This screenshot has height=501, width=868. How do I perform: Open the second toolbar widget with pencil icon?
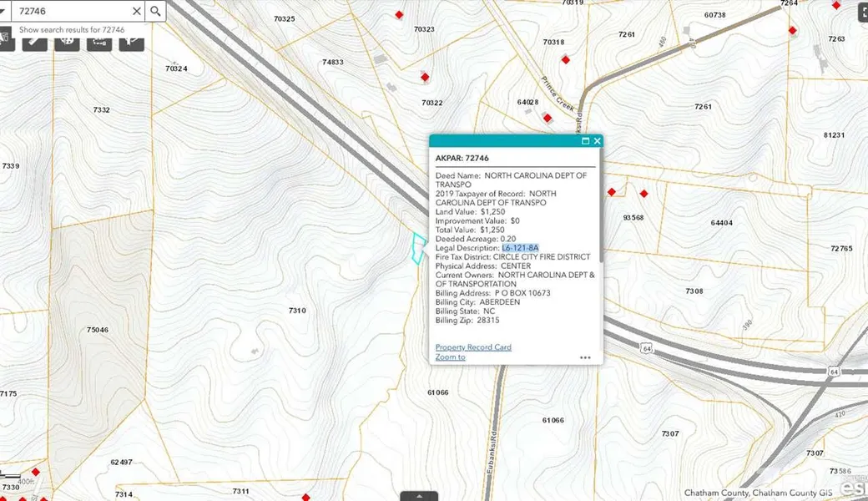[x=34, y=40]
